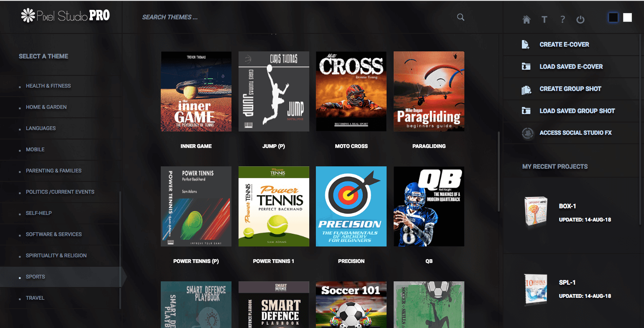The image size is (644, 328).
Task: Open the QB quarterback cover thumbnail
Action: coord(429,206)
